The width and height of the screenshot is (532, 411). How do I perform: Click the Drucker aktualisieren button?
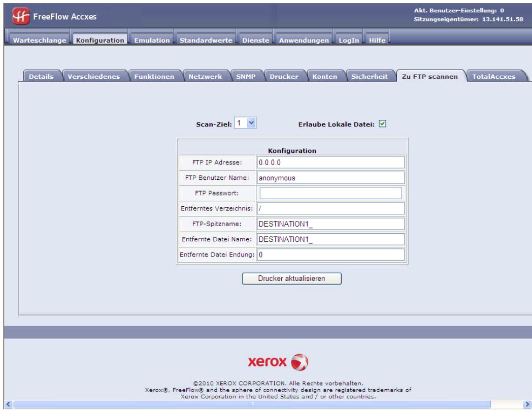(x=291, y=278)
